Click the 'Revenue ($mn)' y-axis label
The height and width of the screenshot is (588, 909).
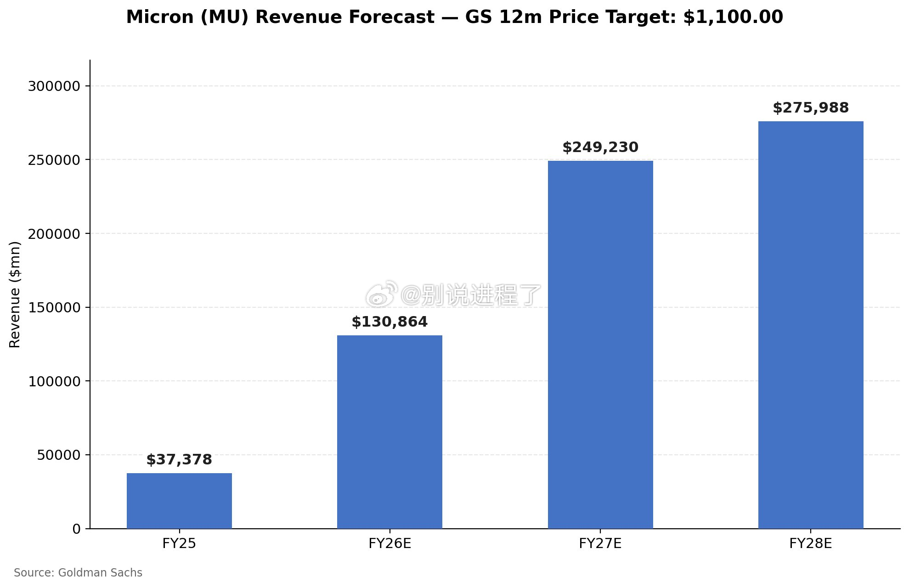click(x=15, y=294)
